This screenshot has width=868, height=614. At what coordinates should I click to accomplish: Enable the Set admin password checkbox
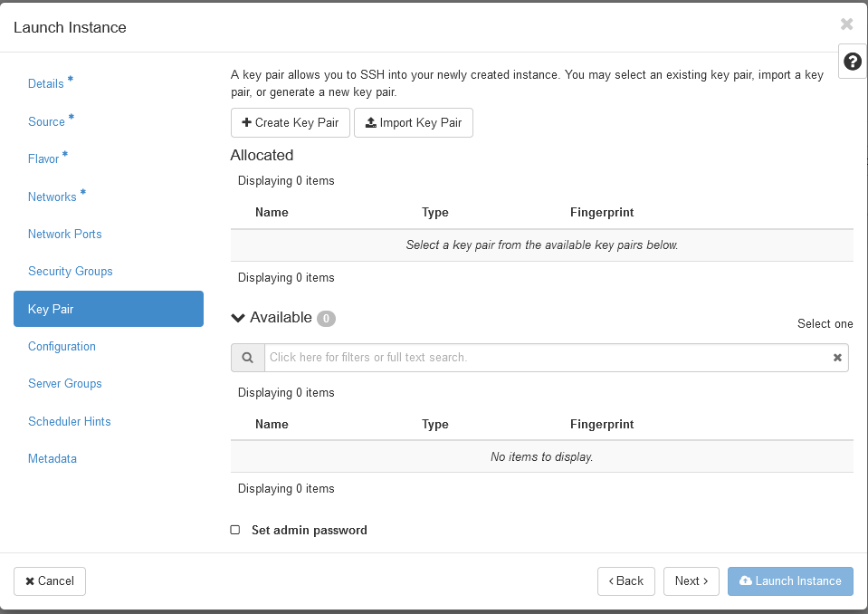pos(235,530)
